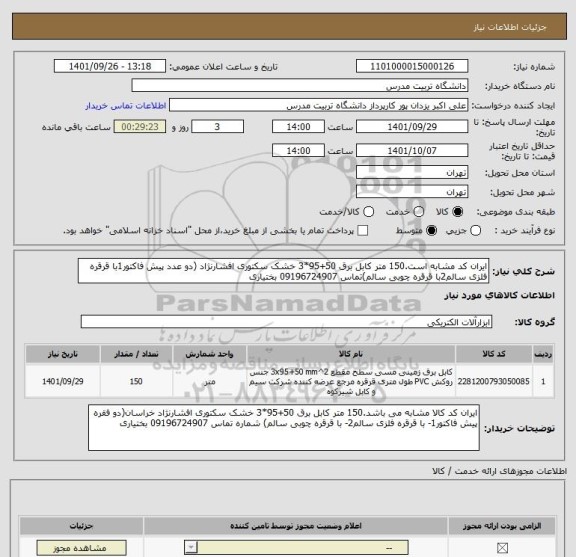Click the تاریخ نیاز column header

click(x=63, y=354)
